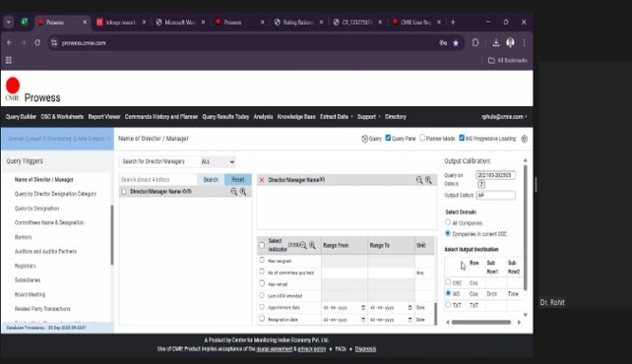Zoom out the Director/Manager Name search results list
Viewport: 632px width, 364px height.
click(233, 192)
